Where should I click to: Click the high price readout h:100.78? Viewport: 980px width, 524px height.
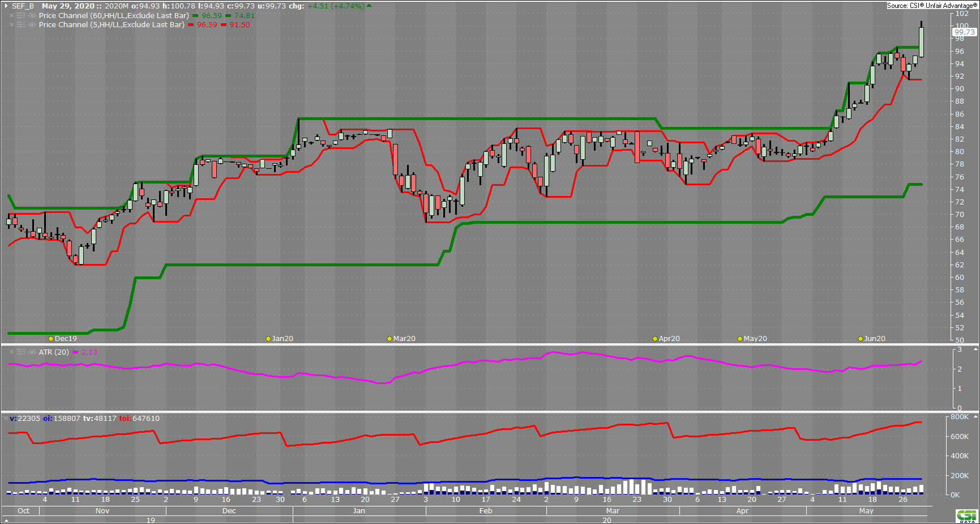pos(179,6)
